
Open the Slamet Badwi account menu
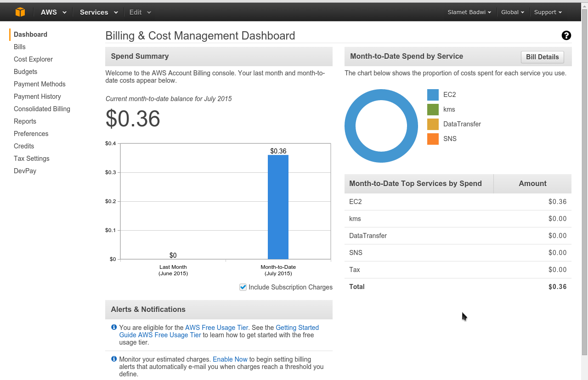click(469, 12)
